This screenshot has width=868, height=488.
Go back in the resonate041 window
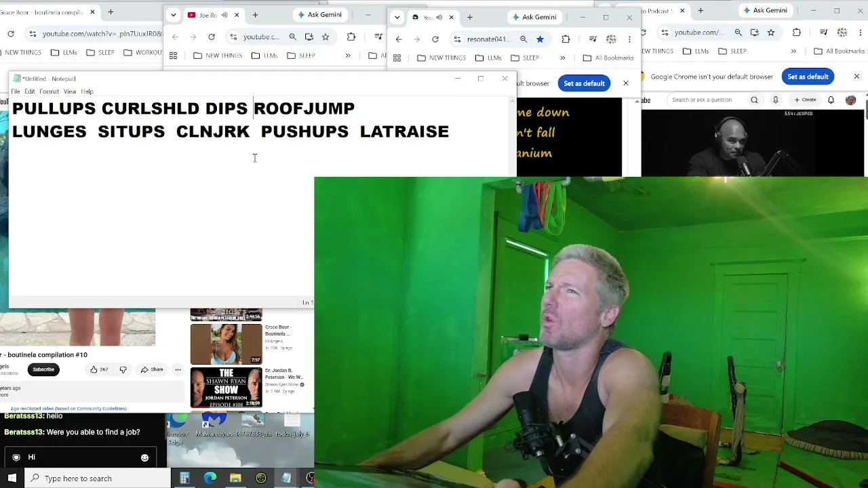click(x=399, y=39)
